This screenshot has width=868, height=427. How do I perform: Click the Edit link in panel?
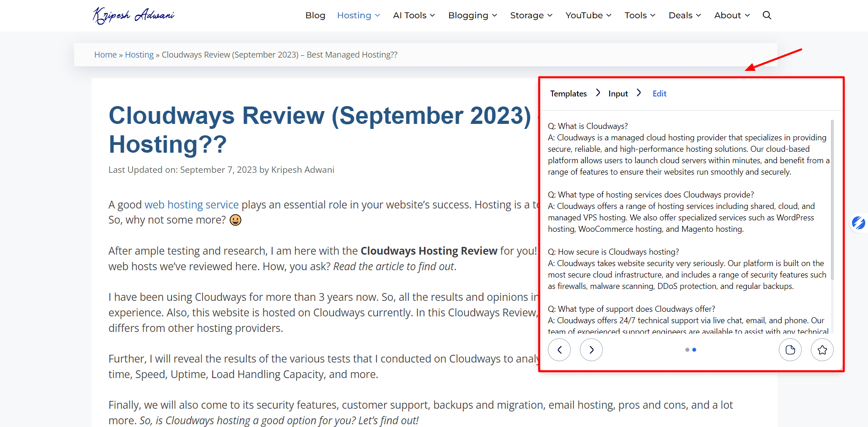(659, 94)
